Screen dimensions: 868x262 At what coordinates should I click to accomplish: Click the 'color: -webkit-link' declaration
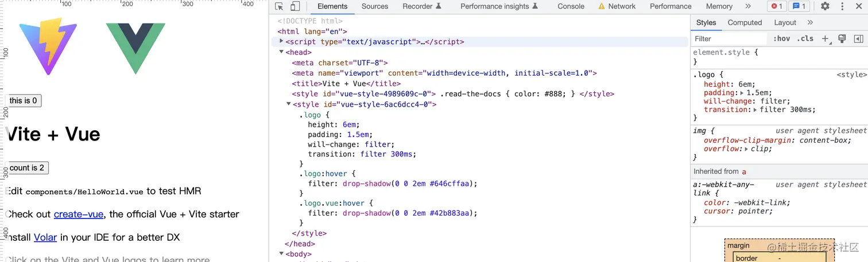[747, 202]
